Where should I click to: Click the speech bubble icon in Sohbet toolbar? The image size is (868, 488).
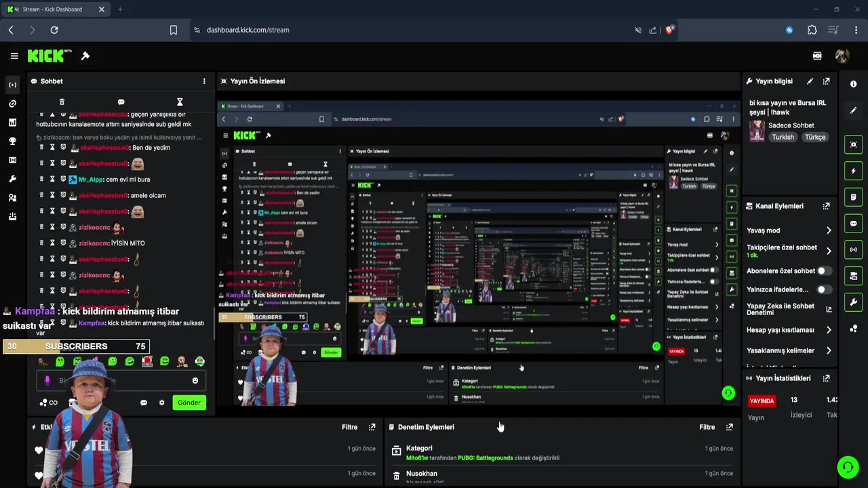(x=121, y=102)
